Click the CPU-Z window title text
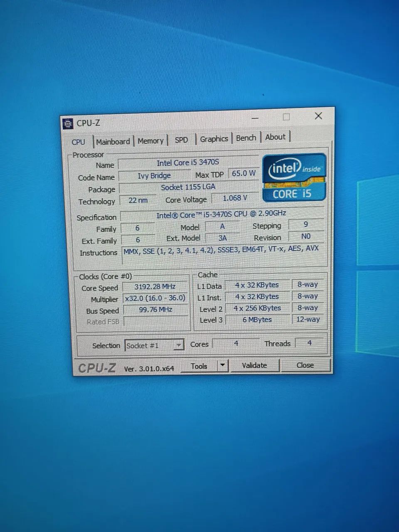 pos(88,123)
